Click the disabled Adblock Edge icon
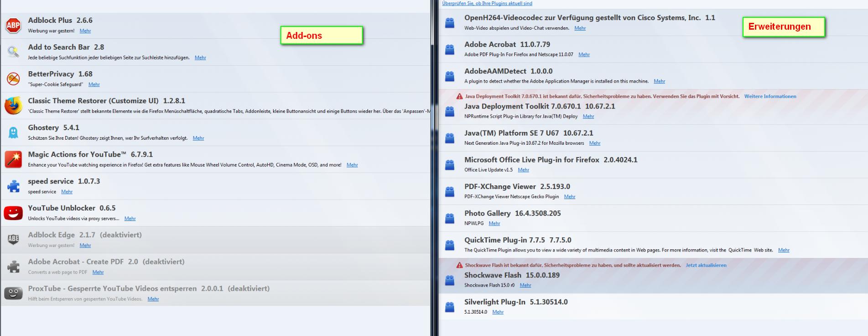868x336 pixels. [x=13, y=240]
